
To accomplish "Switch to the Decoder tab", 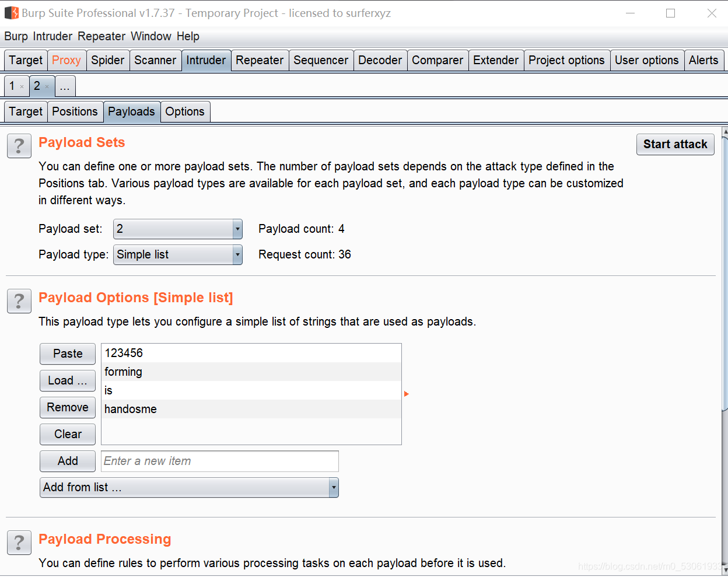I will 380,60.
